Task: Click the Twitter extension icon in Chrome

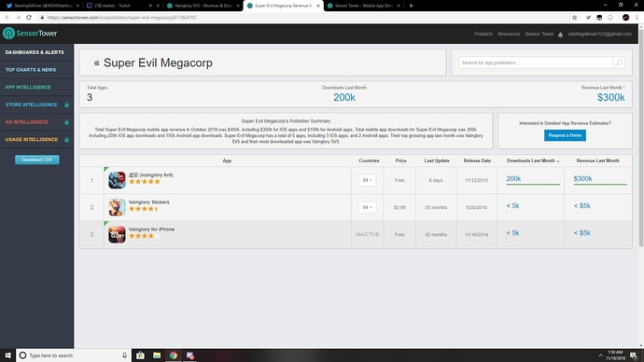Action: [x=588, y=17]
